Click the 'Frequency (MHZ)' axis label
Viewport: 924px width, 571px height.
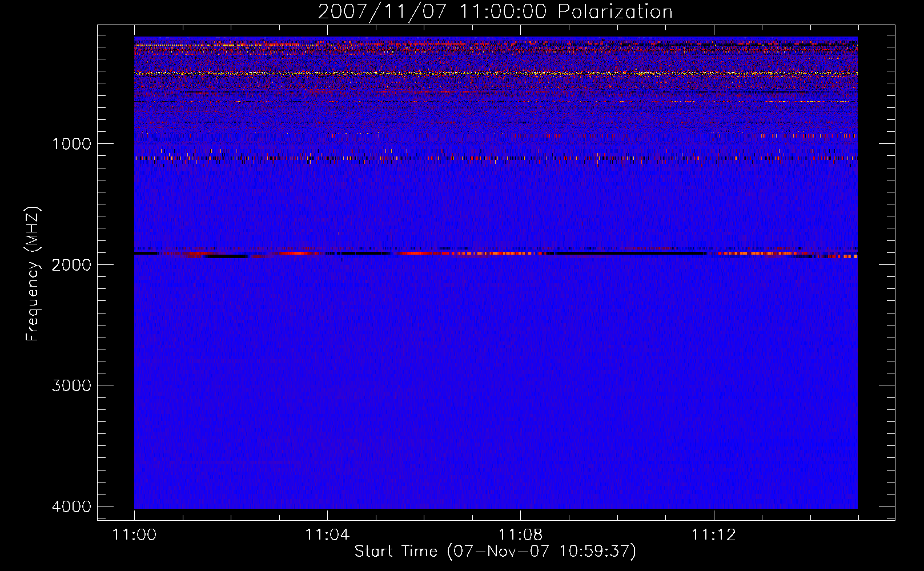click(33, 274)
